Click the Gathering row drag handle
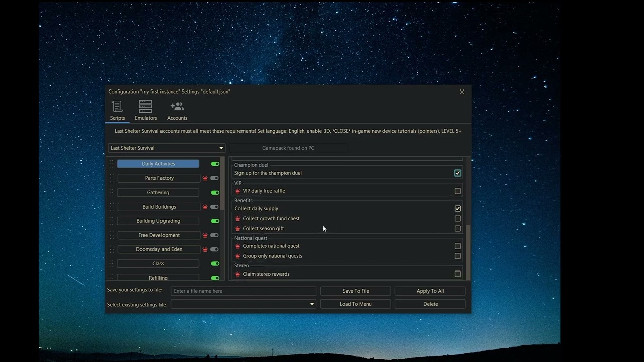 112,193
